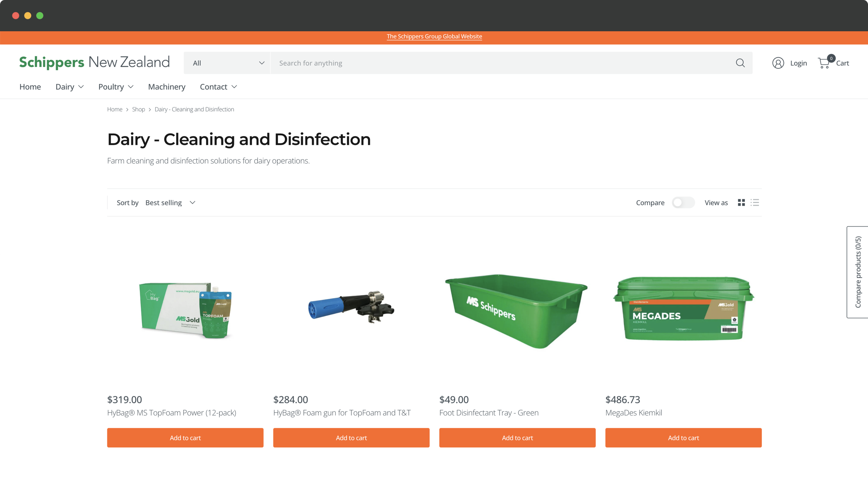Click the Foot Disinfectant Tray product image
Viewport: 868px width, 483px height.
pos(517,311)
